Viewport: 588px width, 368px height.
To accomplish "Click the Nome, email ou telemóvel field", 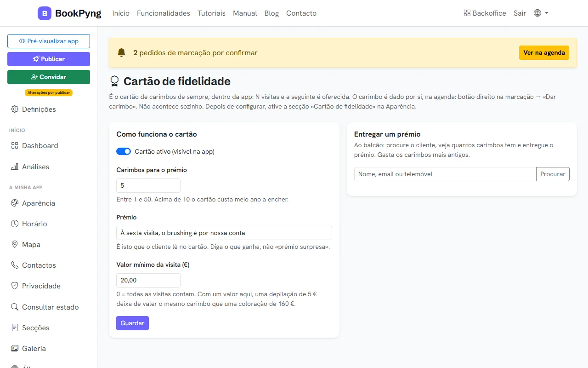I will [x=445, y=174].
